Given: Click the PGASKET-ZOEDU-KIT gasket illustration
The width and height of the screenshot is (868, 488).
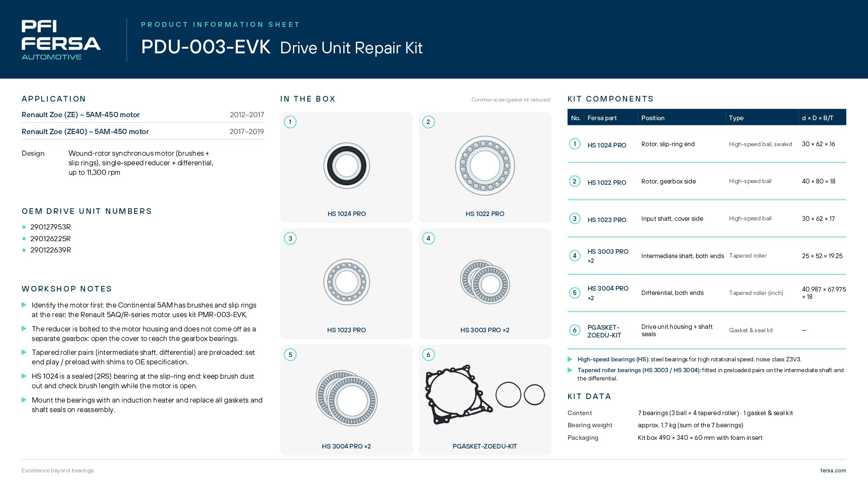Looking at the screenshot, I should 485,394.
